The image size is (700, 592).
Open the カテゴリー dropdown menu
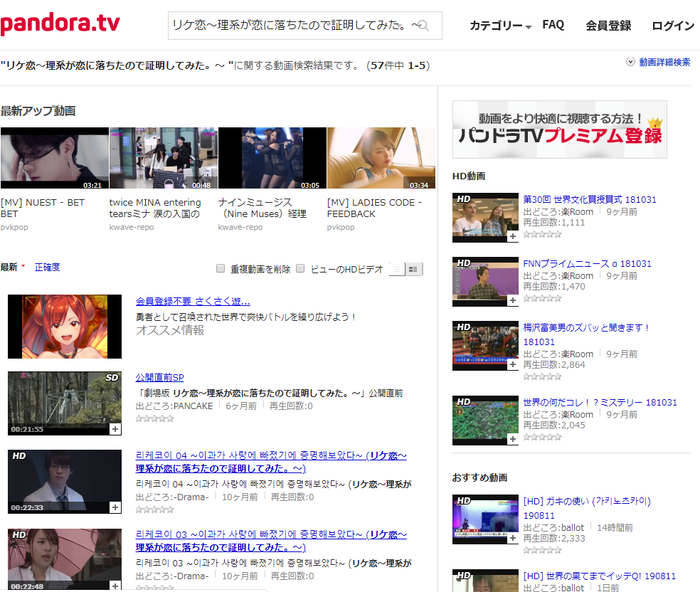(x=500, y=26)
